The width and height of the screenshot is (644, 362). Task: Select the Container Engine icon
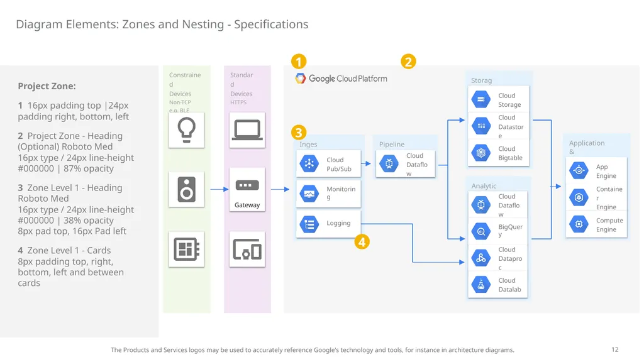(x=579, y=197)
